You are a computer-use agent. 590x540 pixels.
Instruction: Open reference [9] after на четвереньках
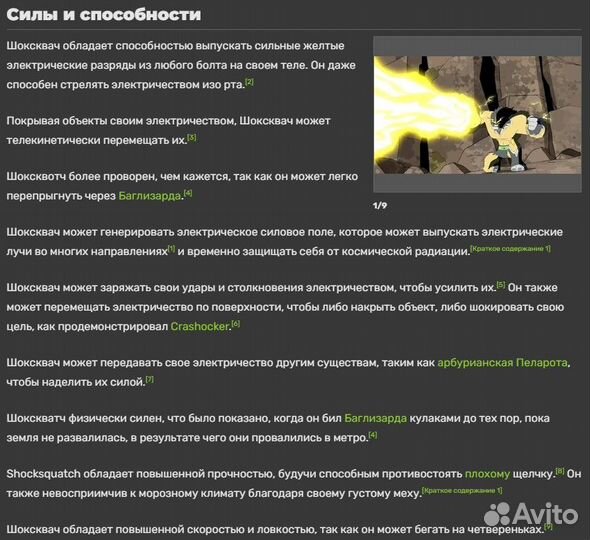[x=548, y=526]
